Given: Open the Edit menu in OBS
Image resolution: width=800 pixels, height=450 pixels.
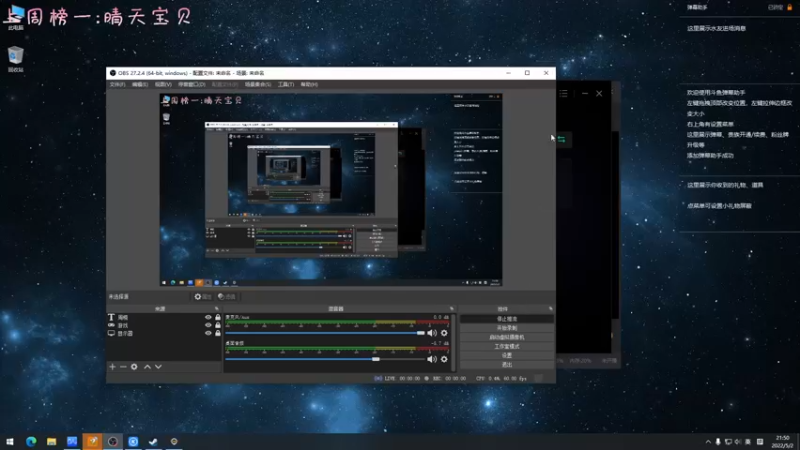Looking at the screenshot, I should (x=140, y=85).
